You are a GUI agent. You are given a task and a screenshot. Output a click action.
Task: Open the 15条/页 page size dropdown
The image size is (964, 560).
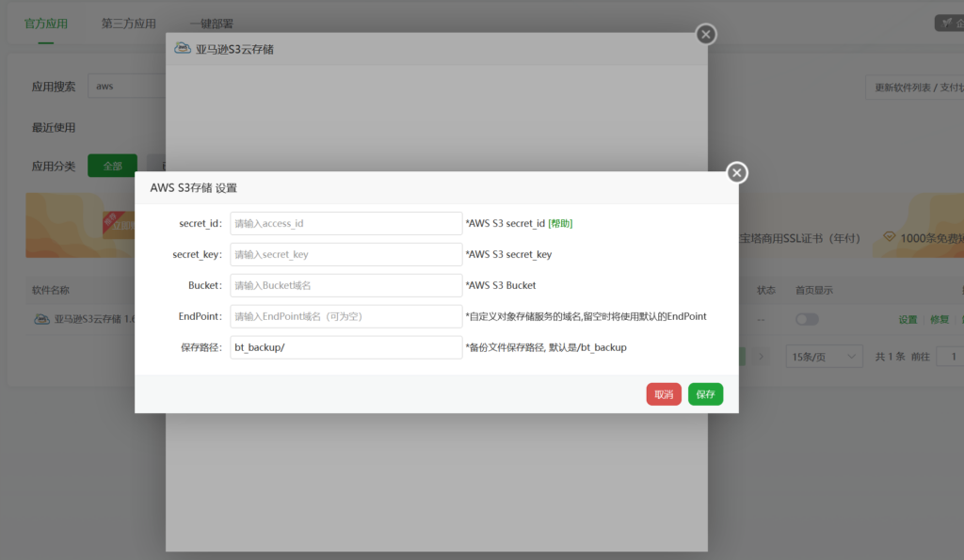(x=826, y=357)
